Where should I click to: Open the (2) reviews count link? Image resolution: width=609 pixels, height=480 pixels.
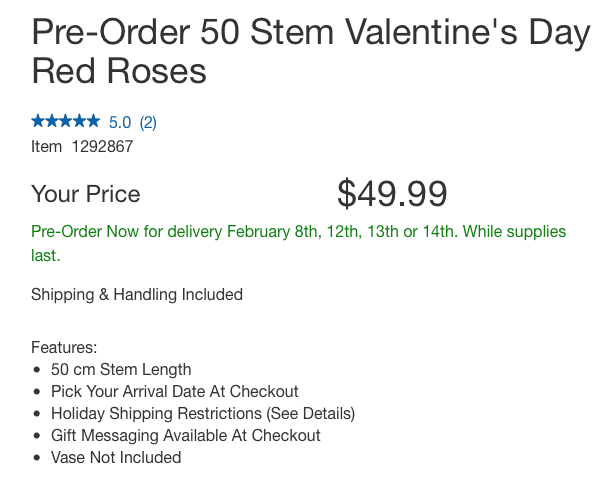[x=148, y=123]
